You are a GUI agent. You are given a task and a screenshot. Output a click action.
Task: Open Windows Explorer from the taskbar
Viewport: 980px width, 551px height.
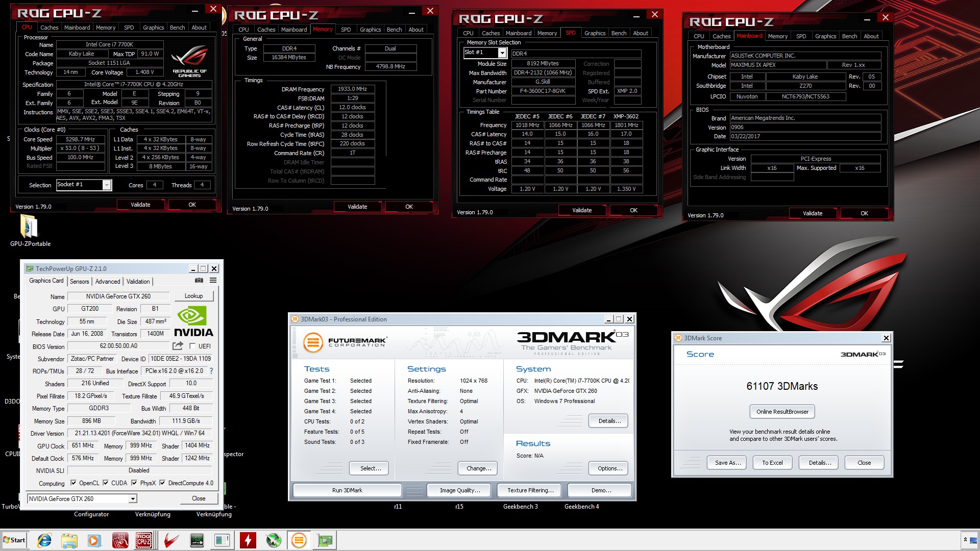pyautogui.click(x=69, y=540)
